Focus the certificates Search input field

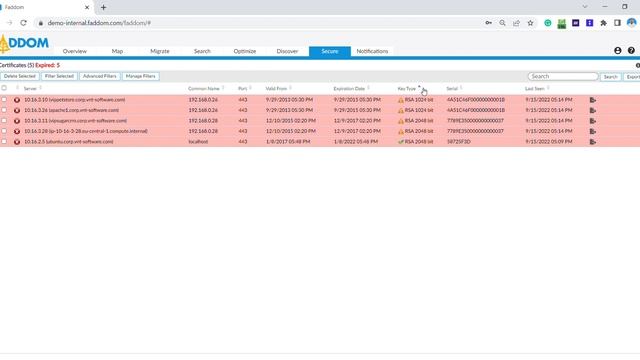click(x=563, y=76)
